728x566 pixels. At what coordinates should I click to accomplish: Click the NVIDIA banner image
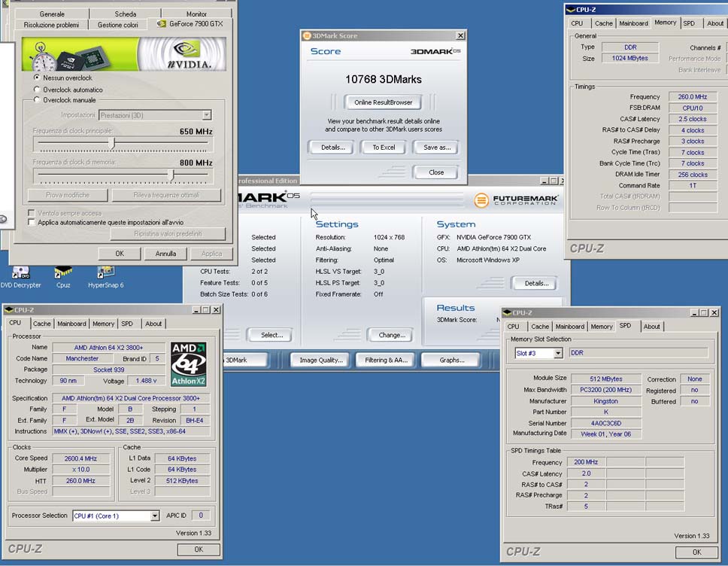point(124,54)
